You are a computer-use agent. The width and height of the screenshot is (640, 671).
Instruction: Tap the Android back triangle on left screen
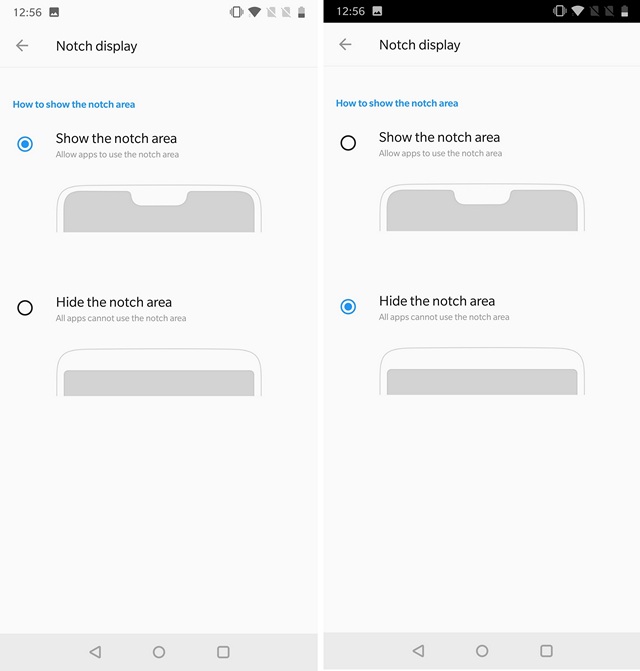coord(95,652)
